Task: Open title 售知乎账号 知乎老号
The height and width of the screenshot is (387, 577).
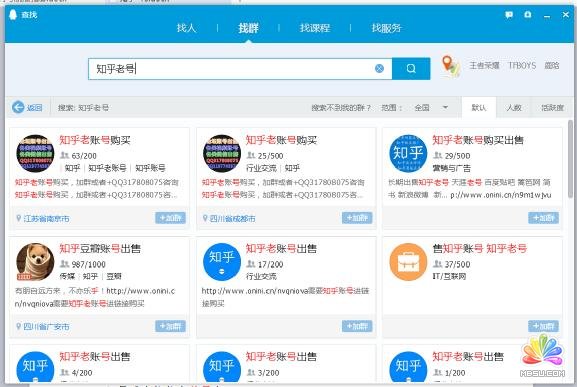Action: click(x=479, y=248)
